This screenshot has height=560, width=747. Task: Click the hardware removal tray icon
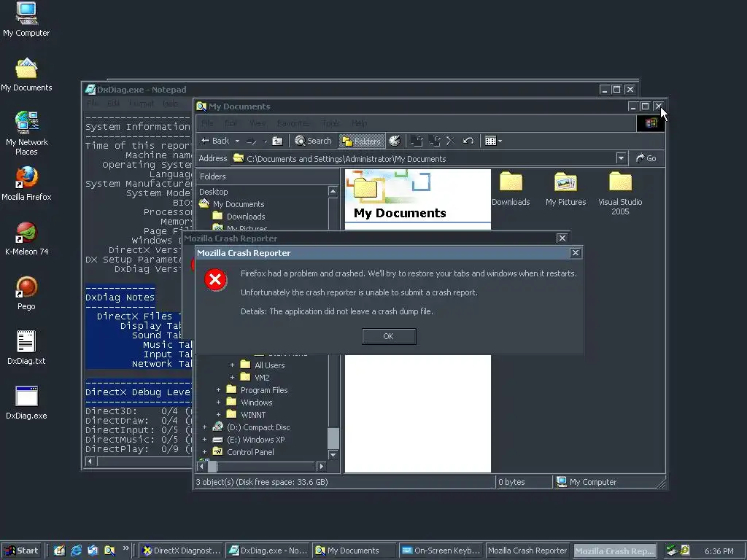point(672,551)
